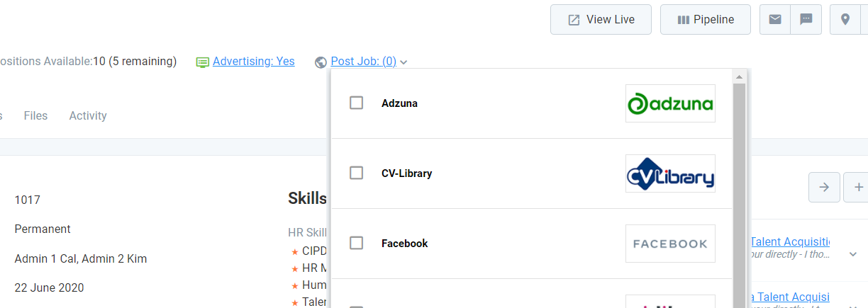868x308 pixels.
Task: Click the envelope email icon button
Action: (775, 19)
